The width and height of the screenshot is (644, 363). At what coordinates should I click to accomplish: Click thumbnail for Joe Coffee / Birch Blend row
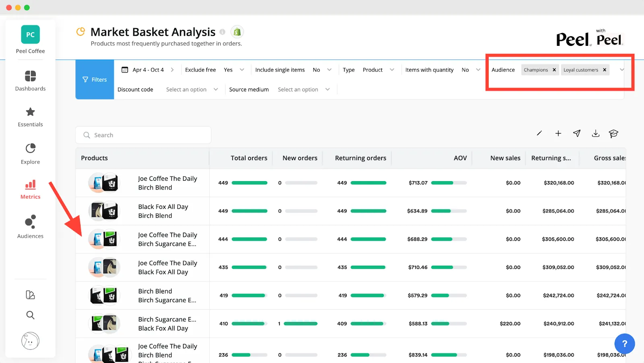(104, 183)
